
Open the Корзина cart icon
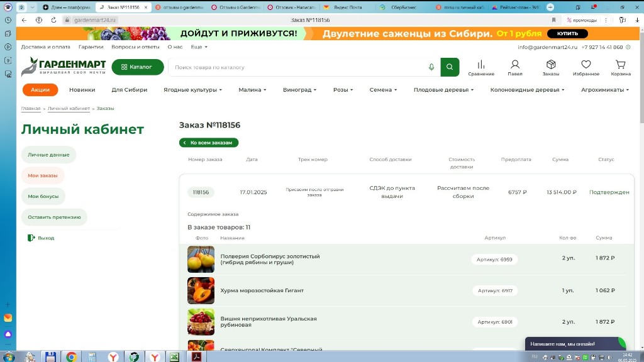[621, 68]
